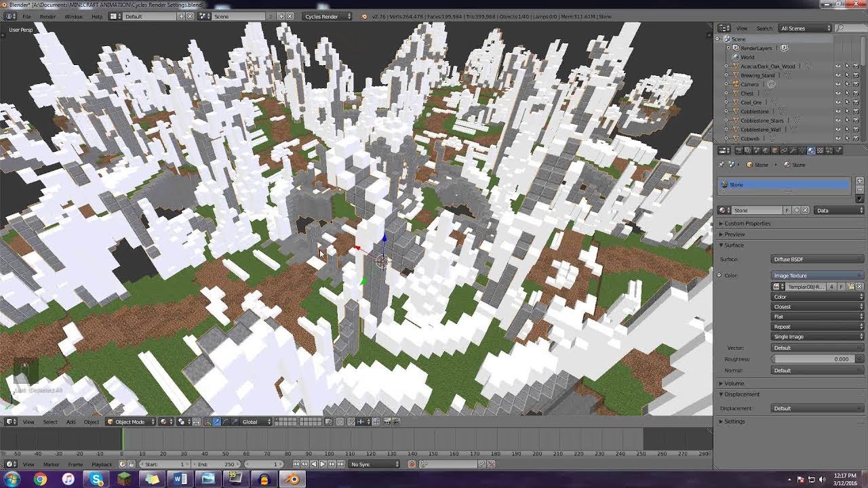Viewport: 868px width, 488px height.
Task: Toggle selectability of Cobblestone_Stairs
Action: [848, 120]
